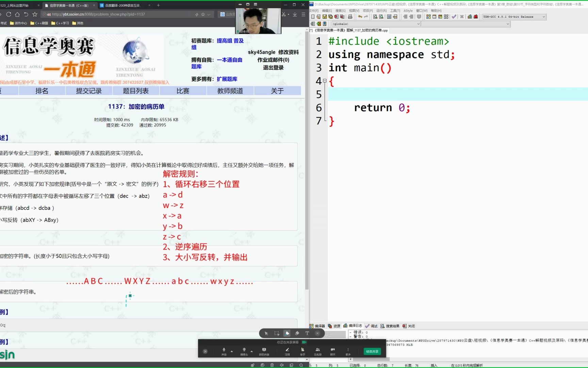Select the highlighter pen annotation tool
The height and width of the screenshot is (368, 588).
point(287,333)
